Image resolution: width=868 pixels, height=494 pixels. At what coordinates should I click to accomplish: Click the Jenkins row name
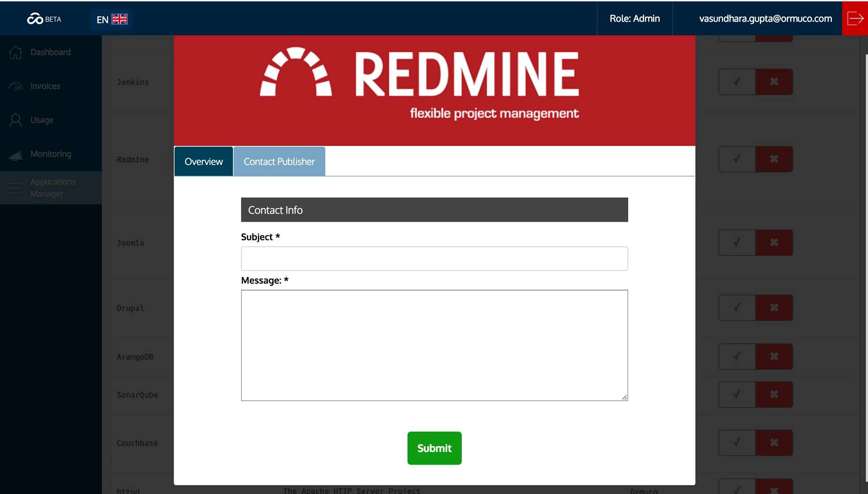tap(133, 82)
